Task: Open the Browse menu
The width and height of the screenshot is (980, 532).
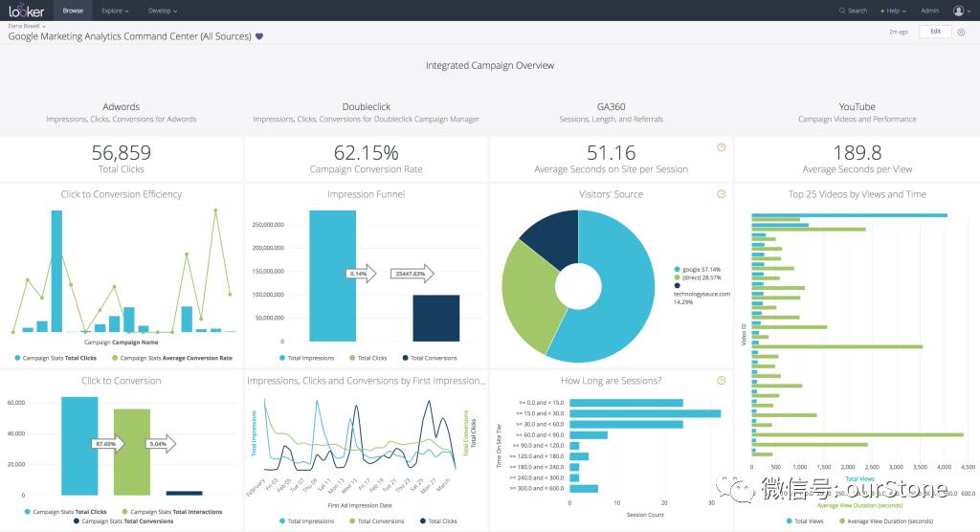Action: tap(73, 11)
